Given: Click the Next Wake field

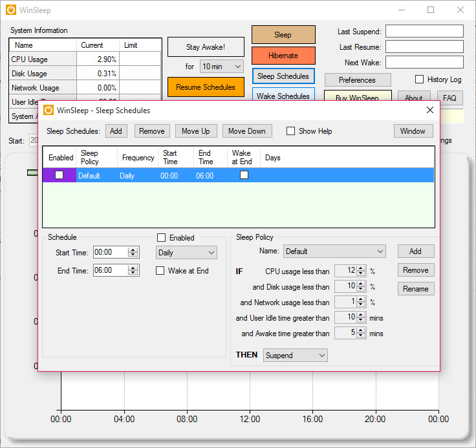Looking at the screenshot, I should coord(424,62).
